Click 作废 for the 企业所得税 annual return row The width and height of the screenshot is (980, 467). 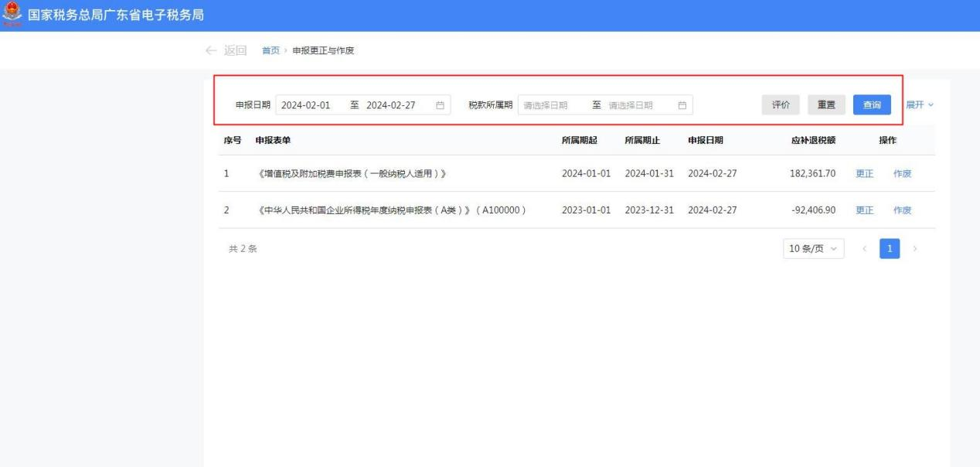click(x=902, y=210)
